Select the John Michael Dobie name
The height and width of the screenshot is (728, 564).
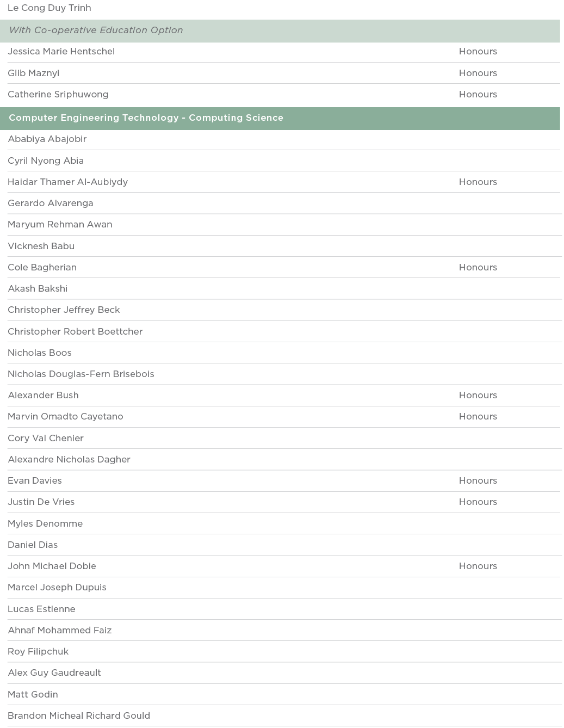[x=52, y=566]
